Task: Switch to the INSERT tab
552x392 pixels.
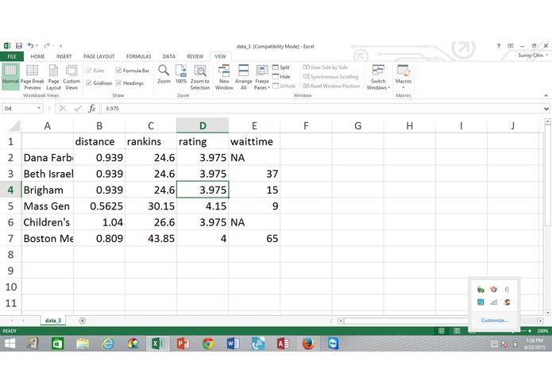Action: coord(64,56)
